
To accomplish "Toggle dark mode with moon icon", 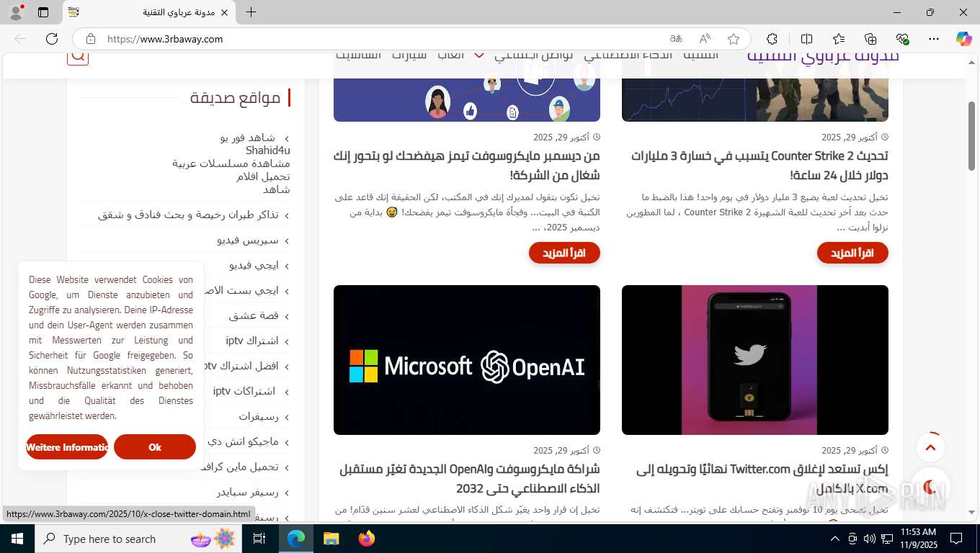I will coord(930,487).
